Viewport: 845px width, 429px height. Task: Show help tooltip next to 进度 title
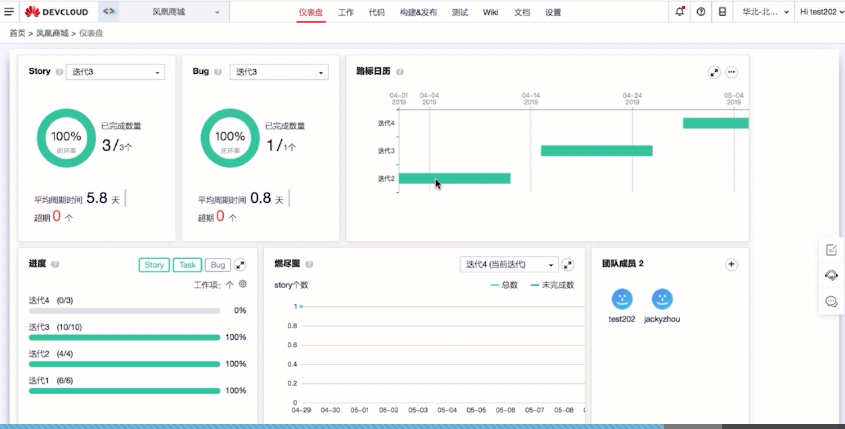(x=55, y=264)
